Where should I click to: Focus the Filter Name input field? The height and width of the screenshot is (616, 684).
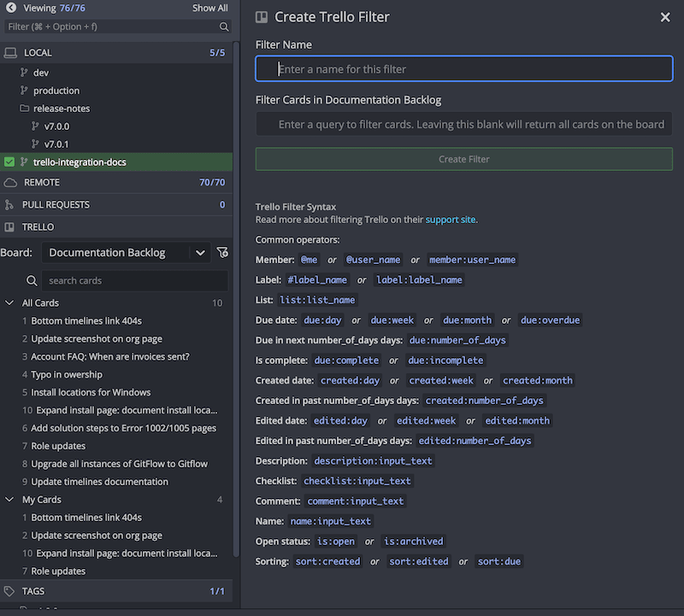pyautogui.click(x=464, y=69)
